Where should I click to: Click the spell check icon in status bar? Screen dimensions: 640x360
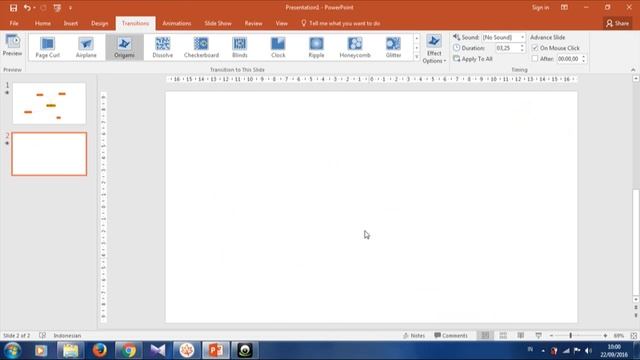(x=42, y=336)
